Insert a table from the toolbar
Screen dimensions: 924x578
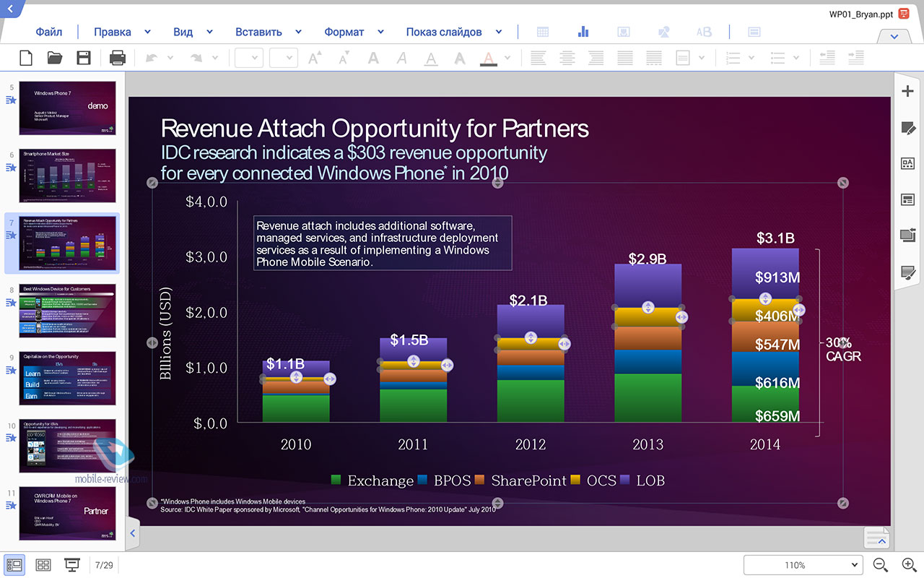543,32
